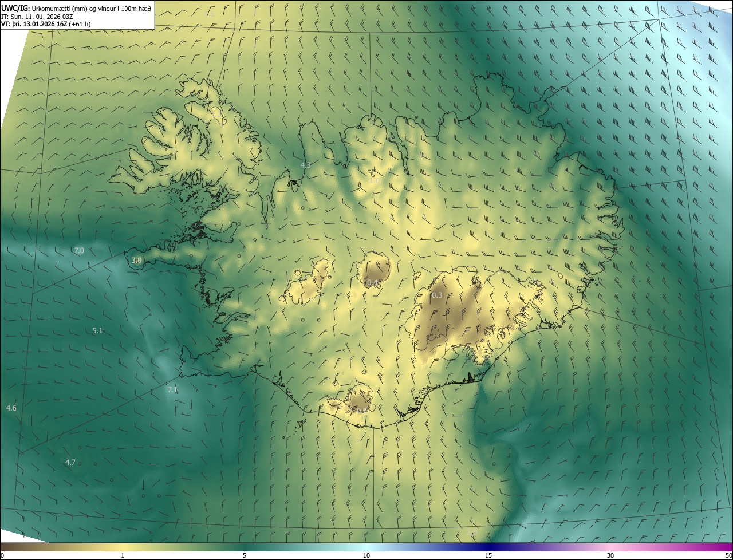
Task: Click the 4.6 value label on the map
Action: (x=11, y=408)
